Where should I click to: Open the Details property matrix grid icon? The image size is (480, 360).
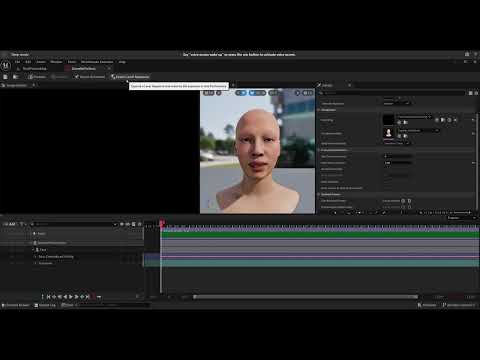(x=470, y=93)
